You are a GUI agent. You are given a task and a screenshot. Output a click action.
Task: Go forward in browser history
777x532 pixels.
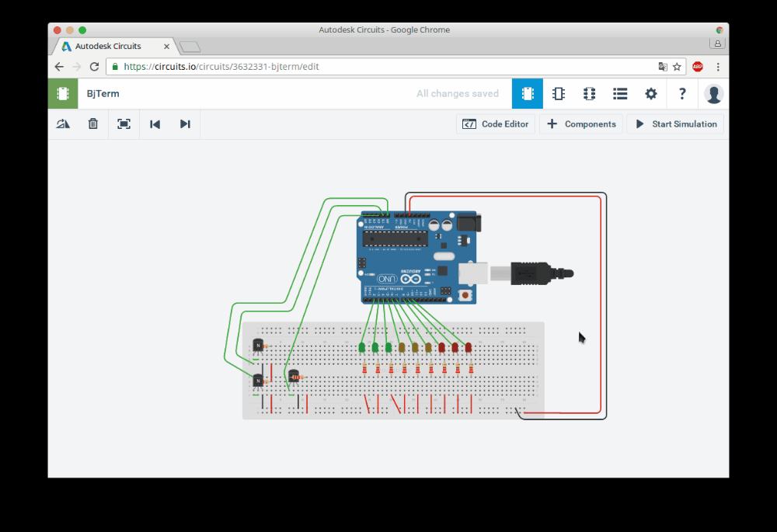pyautogui.click(x=76, y=66)
